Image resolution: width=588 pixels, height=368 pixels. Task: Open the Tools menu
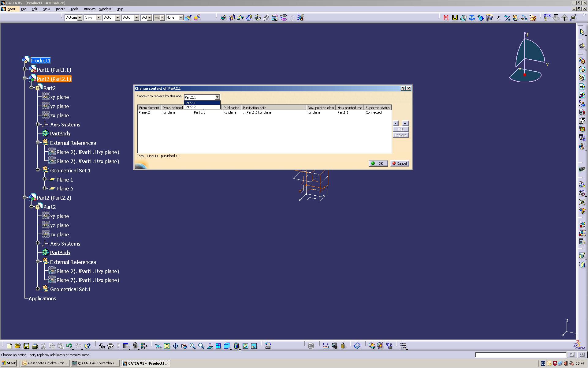click(74, 9)
